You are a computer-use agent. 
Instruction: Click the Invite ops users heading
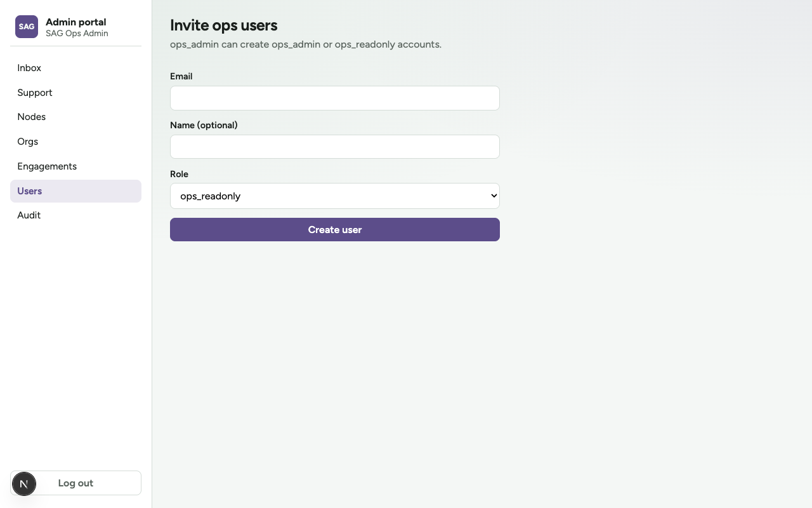tap(224, 25)
